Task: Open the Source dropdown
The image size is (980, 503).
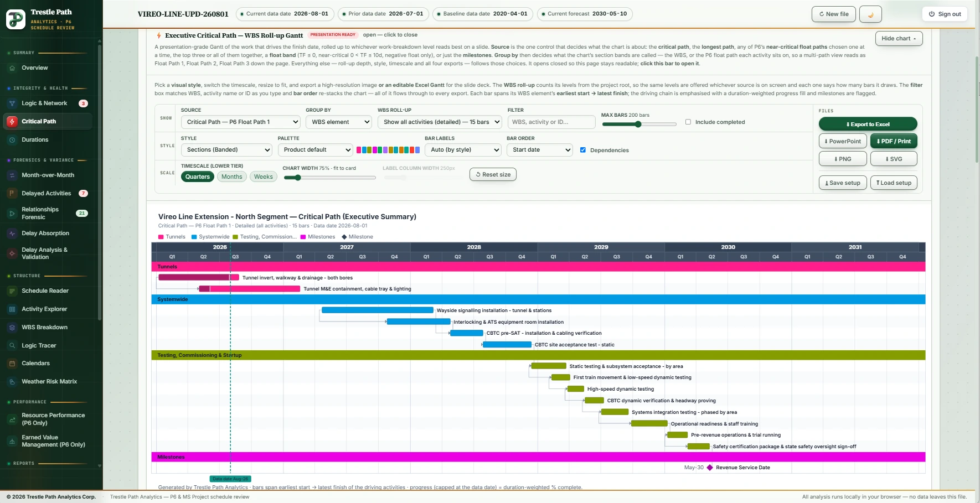Action: coord(241,122)
